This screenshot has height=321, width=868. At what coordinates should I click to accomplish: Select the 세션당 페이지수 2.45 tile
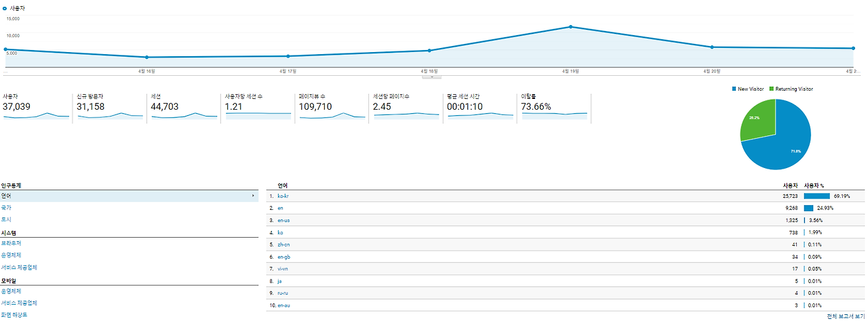pos(406,107)
